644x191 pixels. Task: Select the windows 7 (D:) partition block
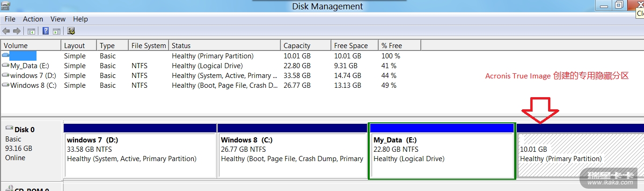pos(140,155)
